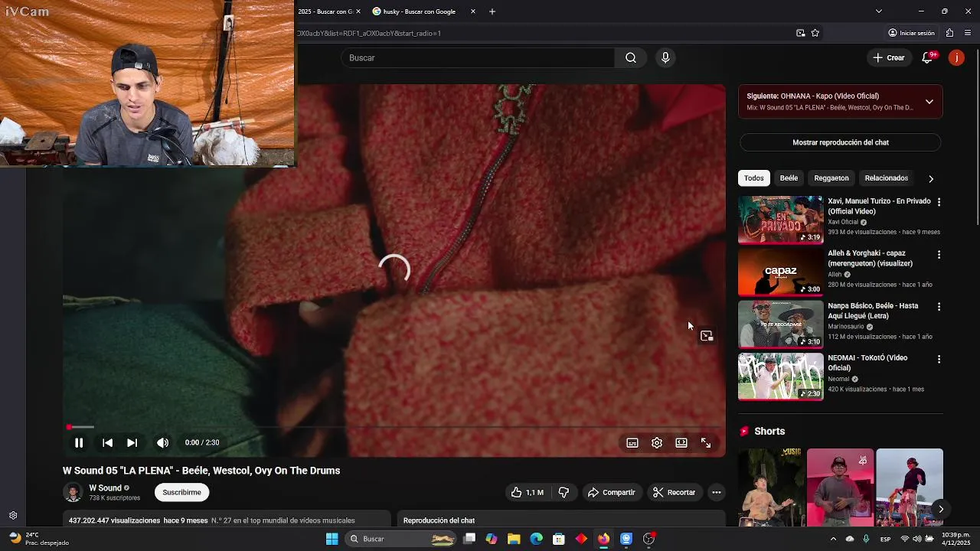Pause the video with the pause button
This screenshot has width=980, height=551.
79,442
